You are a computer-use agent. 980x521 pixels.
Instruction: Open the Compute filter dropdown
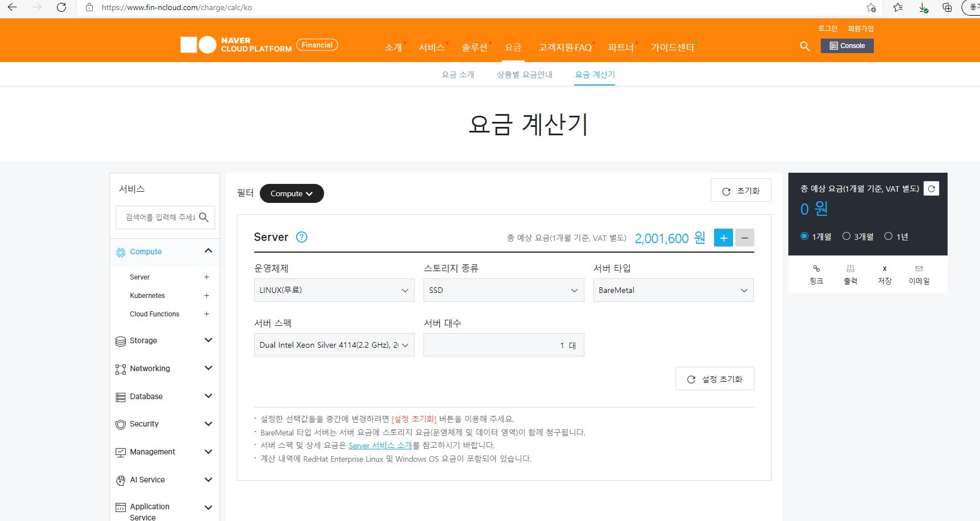292,193
